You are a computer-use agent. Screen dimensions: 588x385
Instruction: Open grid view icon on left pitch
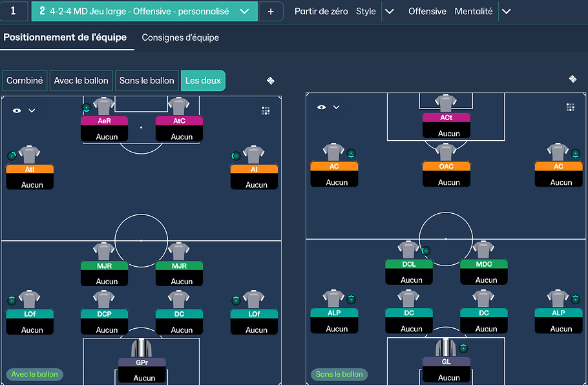tap(266, 110)
